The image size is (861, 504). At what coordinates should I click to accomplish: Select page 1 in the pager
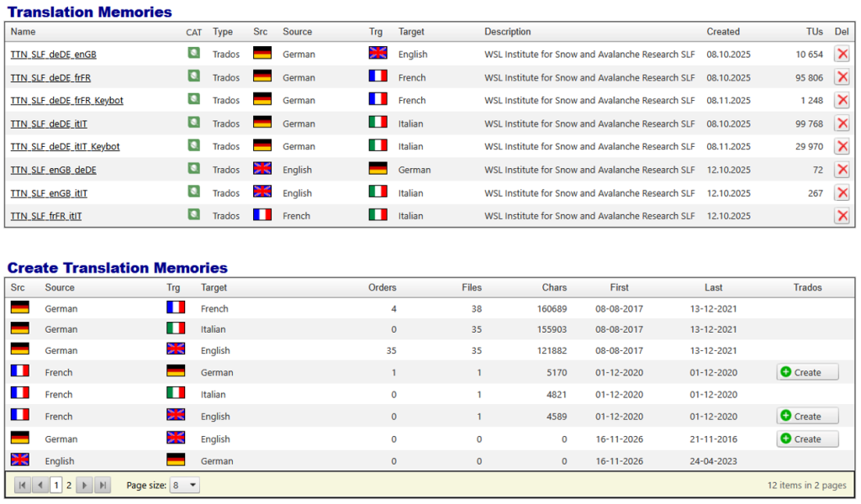(56, 486)
